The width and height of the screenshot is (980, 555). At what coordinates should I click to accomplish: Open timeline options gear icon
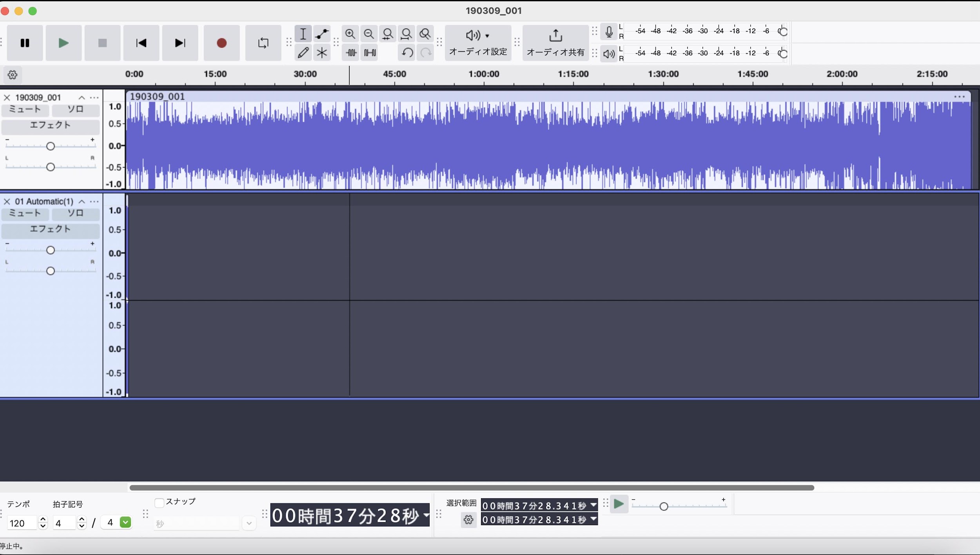tap(13, 74)
